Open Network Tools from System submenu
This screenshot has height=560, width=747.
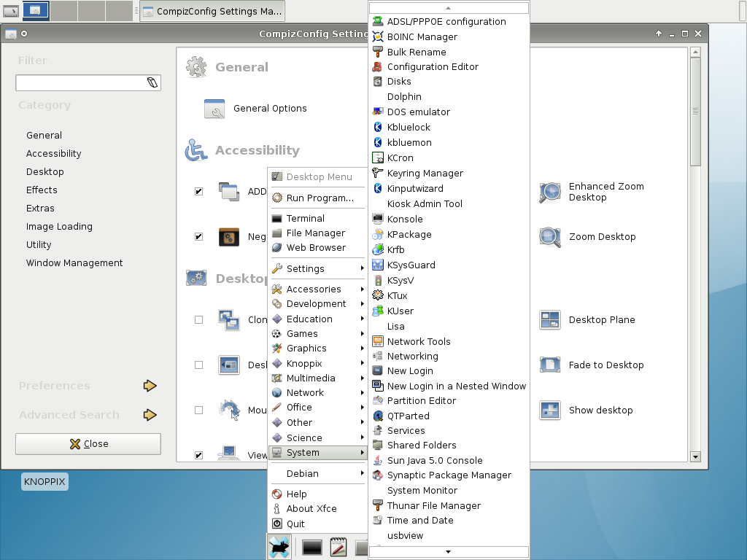[x=449, y=341]
